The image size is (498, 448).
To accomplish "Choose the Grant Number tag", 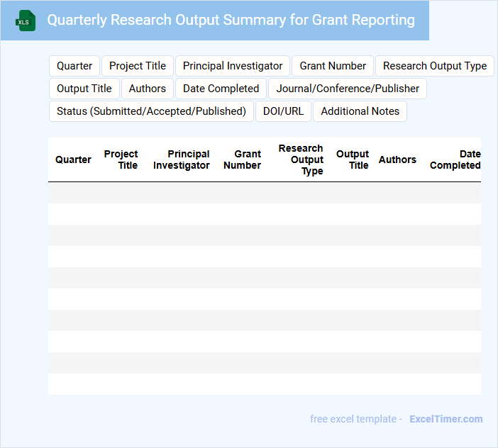I will (333, 66).
